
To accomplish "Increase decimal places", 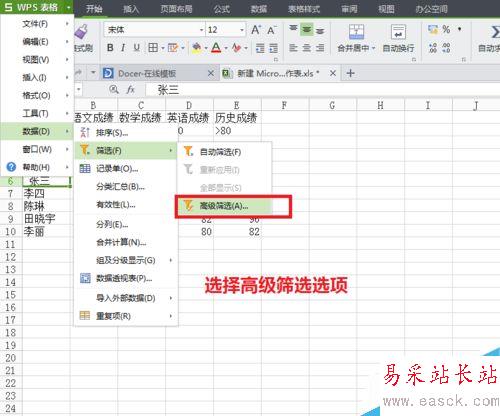I will [433, 48].
